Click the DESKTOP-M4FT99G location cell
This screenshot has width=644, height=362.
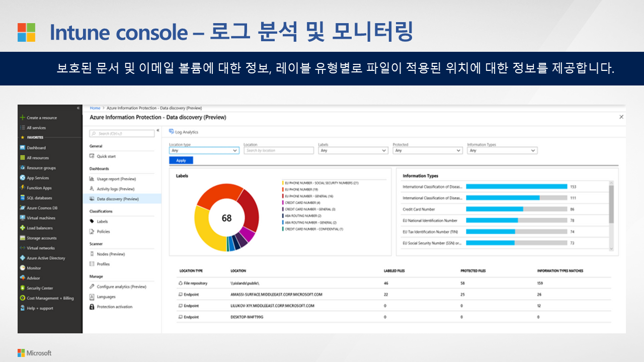(247, 317)
